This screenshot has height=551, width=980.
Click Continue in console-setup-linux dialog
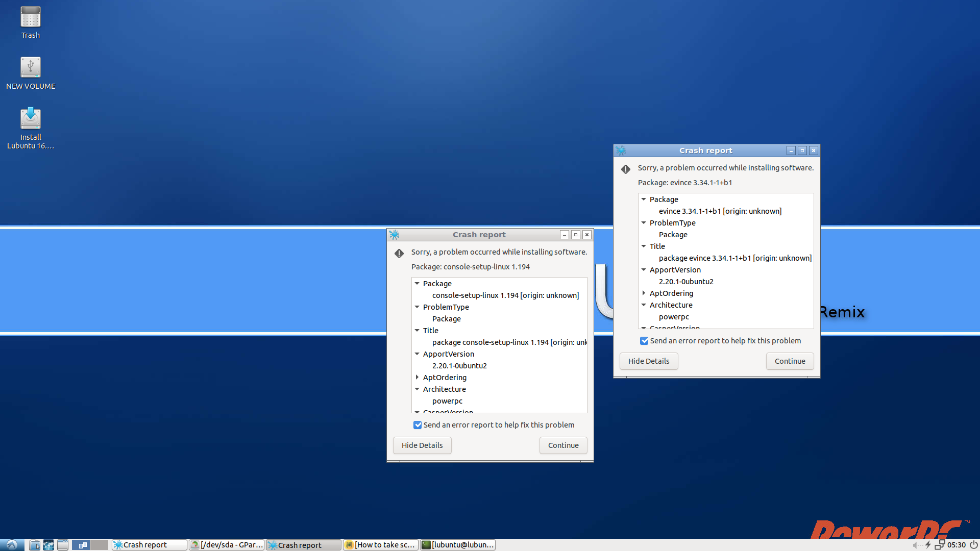pyautogui.click(x=563, y=445)
